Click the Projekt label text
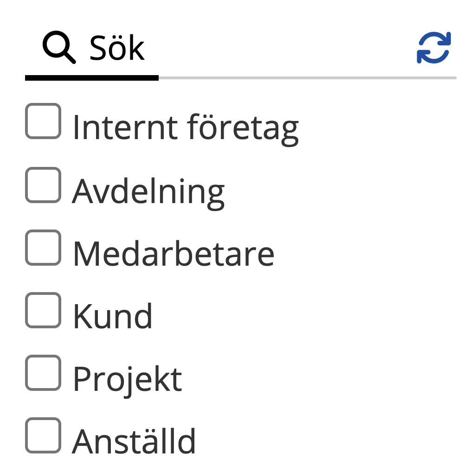 (x=127, y=379)
